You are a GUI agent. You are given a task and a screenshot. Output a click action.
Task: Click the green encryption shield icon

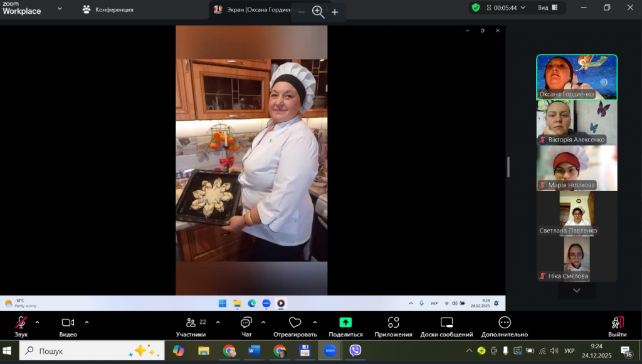point(476,8)
